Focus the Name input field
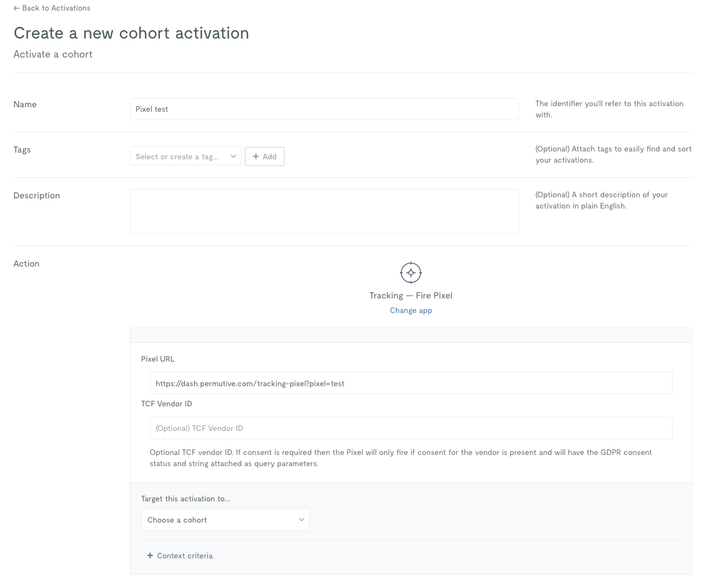This screenshot has height=588, width=710. [x=324, y=109]
